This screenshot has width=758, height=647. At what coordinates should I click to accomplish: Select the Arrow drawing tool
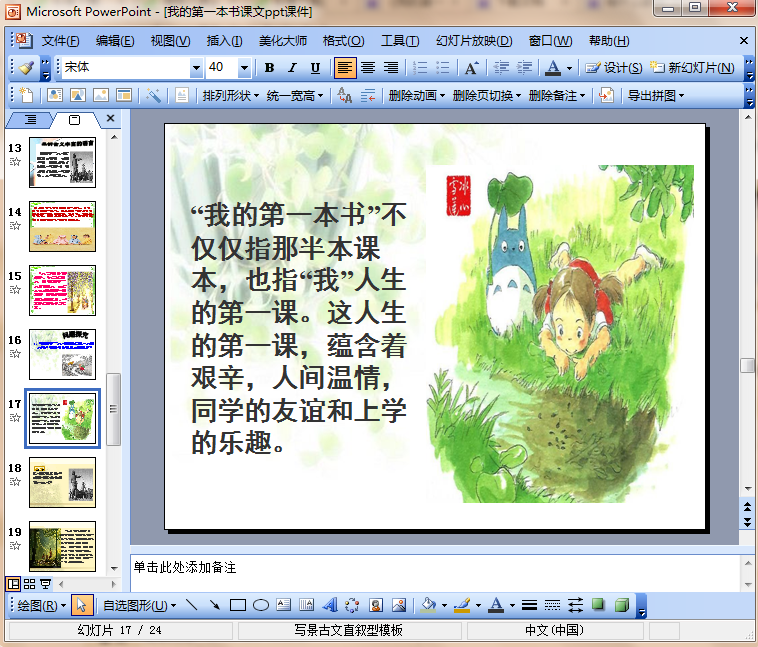coord(215,605)
